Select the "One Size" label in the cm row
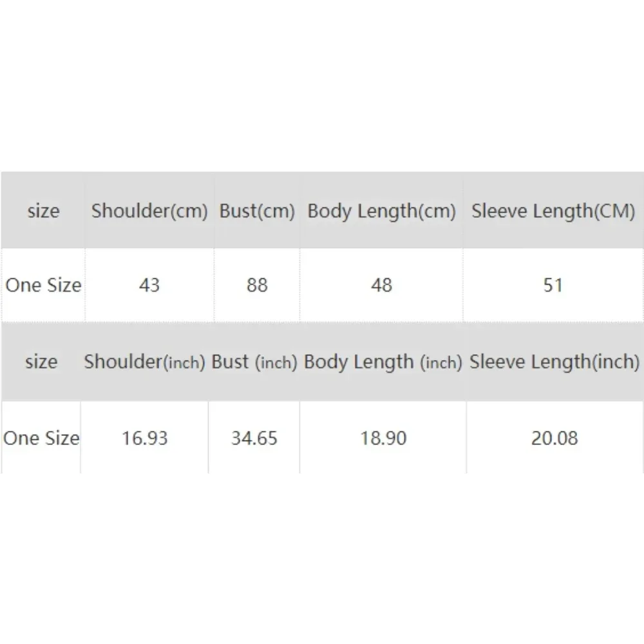Screen dimensions: 644x644 43,285
